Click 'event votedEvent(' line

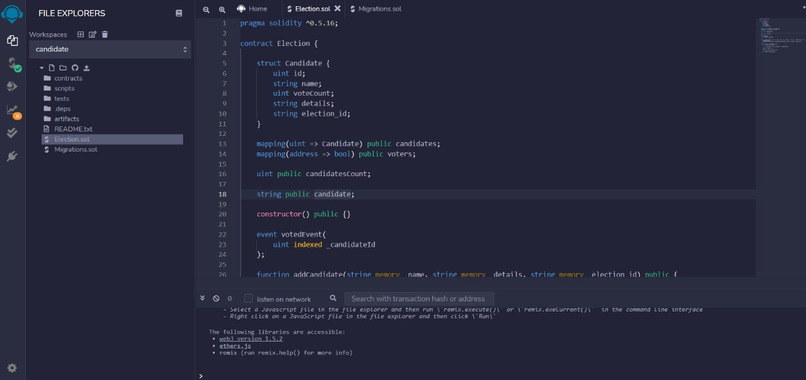pyautogui.click(x=291, y=234)
